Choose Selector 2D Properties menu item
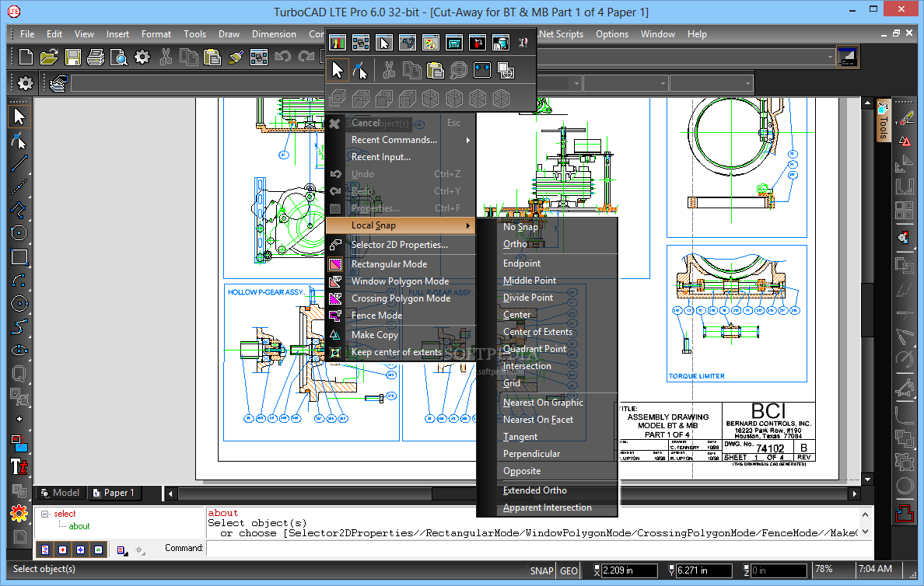This screenshot has width=924, height=586. click(x=401, y=244)
